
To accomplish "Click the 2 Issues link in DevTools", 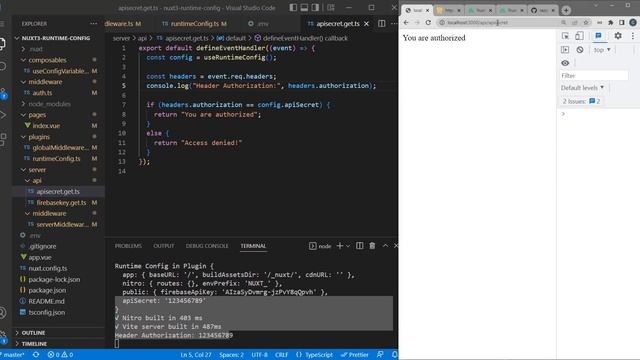I will tap(581, 101).
